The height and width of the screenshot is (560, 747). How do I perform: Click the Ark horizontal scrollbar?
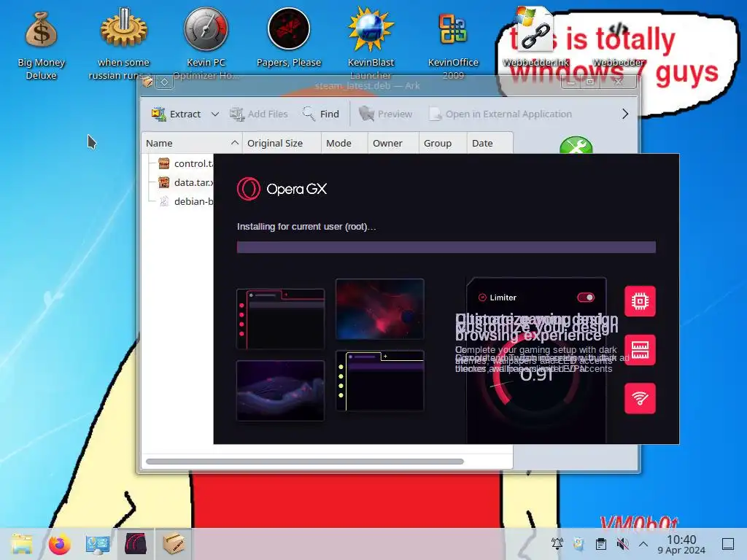point(305,462)
